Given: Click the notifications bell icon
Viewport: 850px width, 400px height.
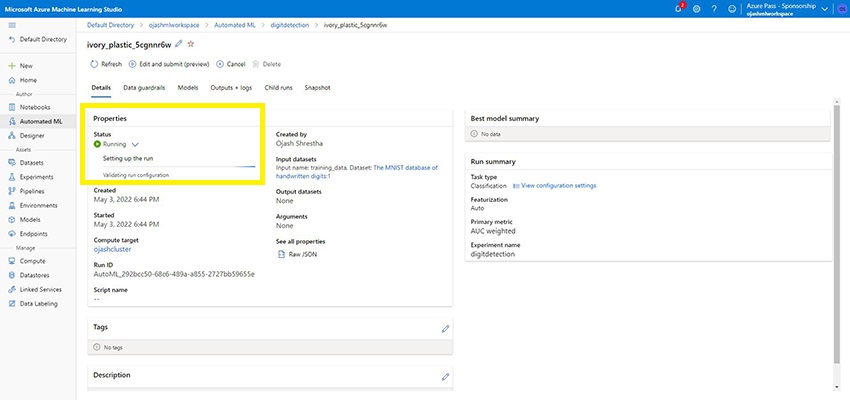Looking at the screenshot, I should [x=680, y=8].
